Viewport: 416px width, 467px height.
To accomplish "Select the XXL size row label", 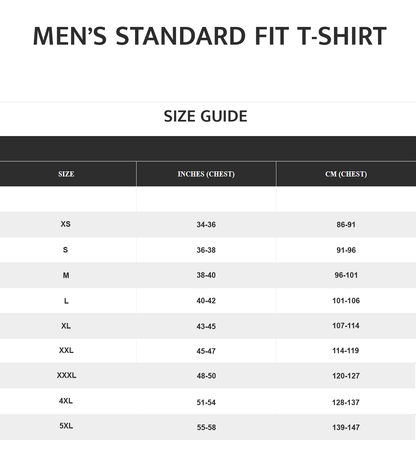I will point(66,350).
